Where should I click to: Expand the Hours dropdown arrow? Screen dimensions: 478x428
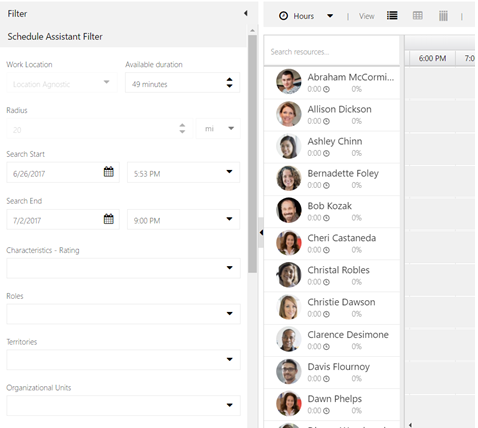[330, 16]
